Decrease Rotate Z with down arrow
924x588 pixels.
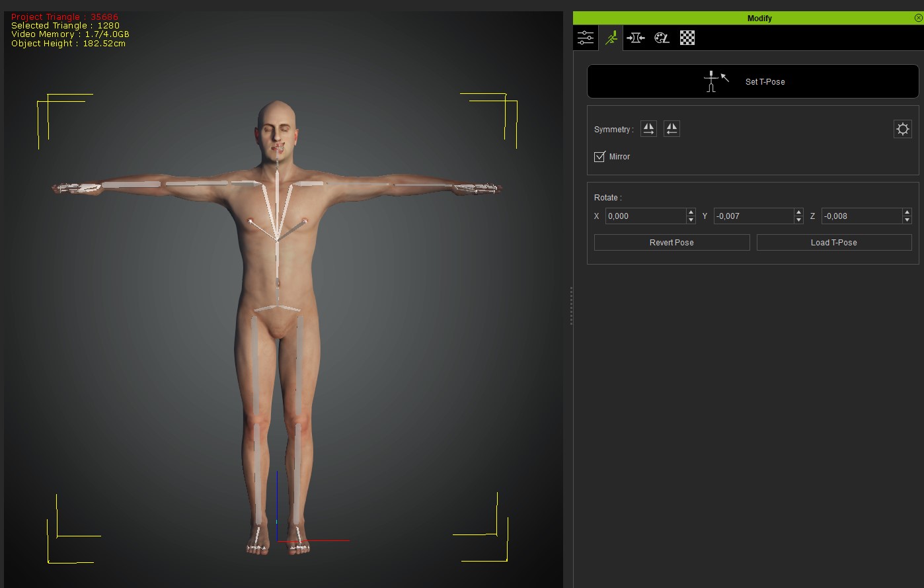(x=907, y=220)
